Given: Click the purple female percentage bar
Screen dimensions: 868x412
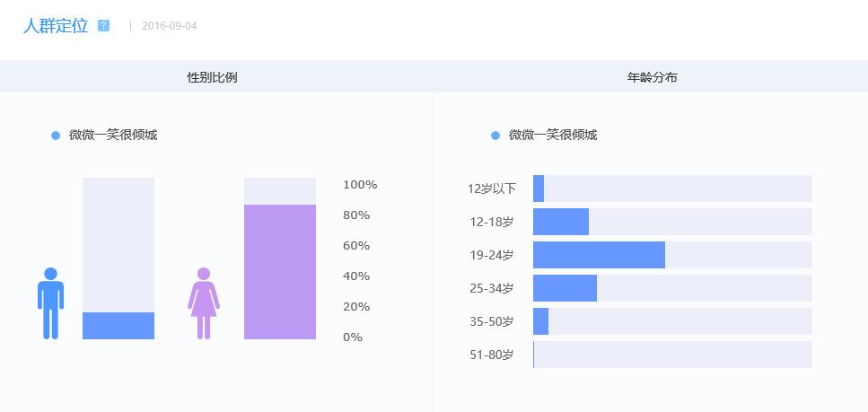Looking at the screenshot, I should (x=280, y=272).
